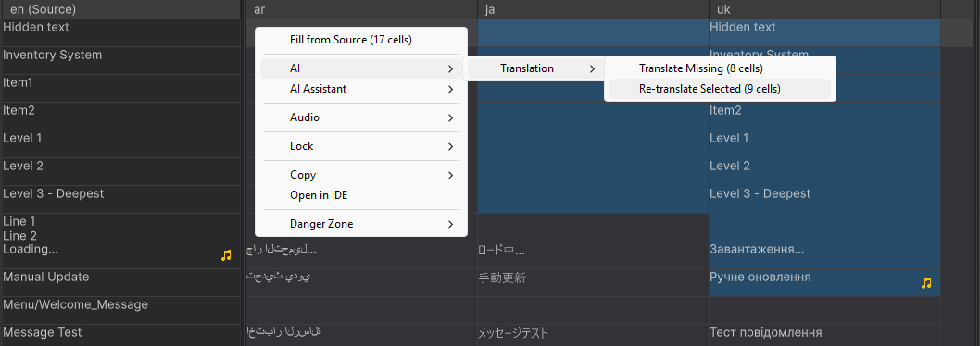Select the Level 2 source cell
The image size is (980, 346).
coord(120,171)
